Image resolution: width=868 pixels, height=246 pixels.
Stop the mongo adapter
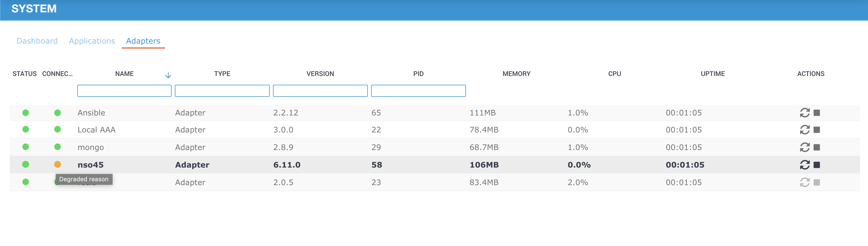[x=817, y=147]
